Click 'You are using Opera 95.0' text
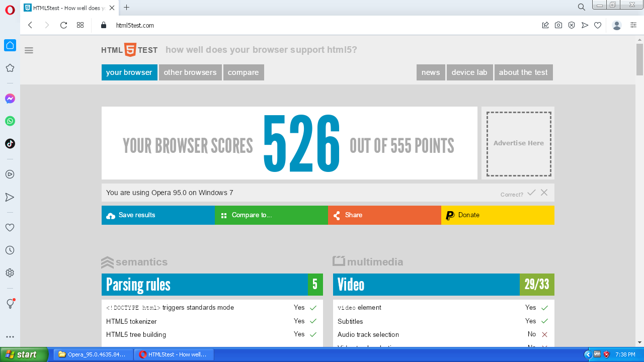This screenshot has height=362, width=644. pyautogui.click(x=170, y=193)
